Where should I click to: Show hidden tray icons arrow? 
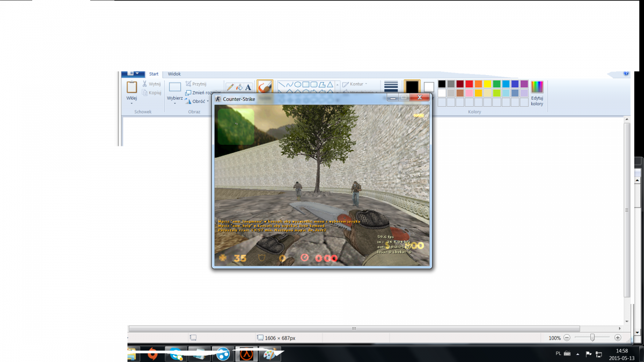pyautogui.click(x=577, y=354)
